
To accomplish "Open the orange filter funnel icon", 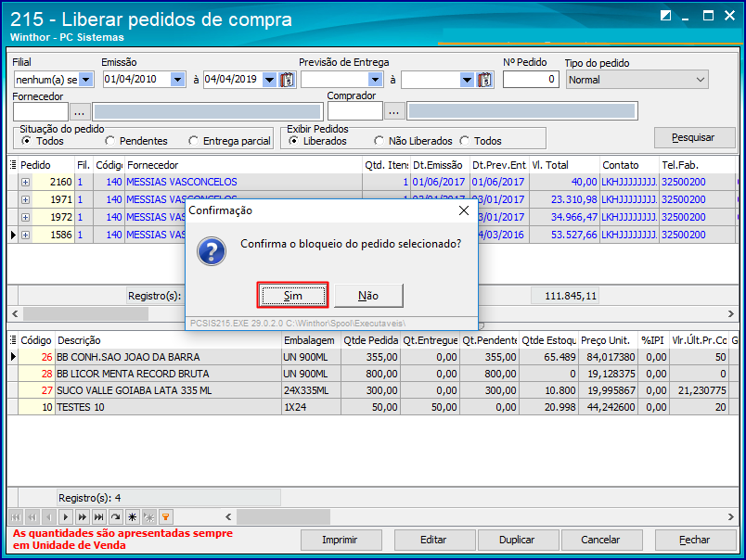I will (165, 516).
